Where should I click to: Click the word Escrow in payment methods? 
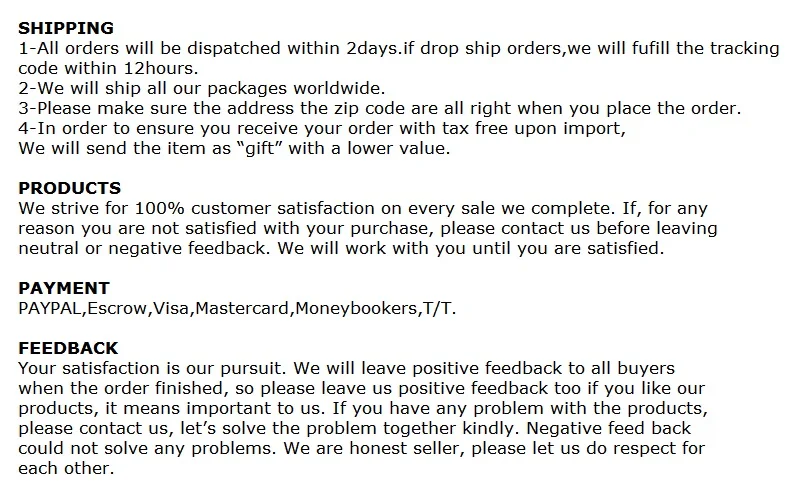(117, 309)
